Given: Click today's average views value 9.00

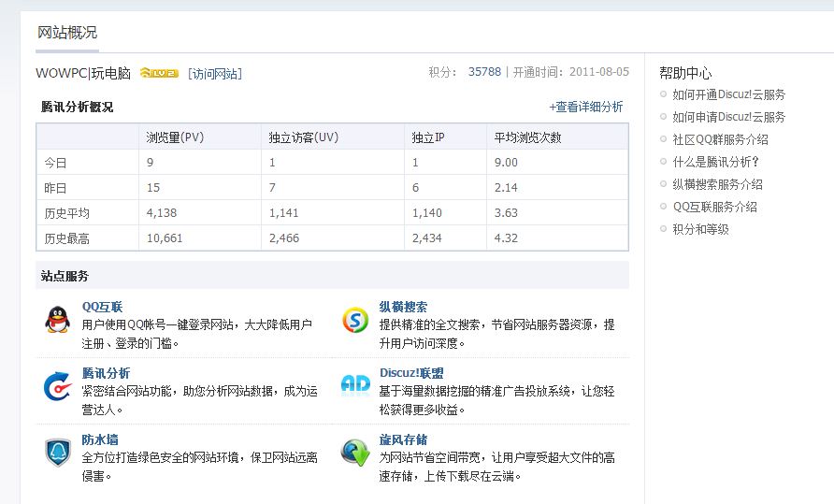Looking at the screenshot, I should pyautogui.click(x=506, y=163).
